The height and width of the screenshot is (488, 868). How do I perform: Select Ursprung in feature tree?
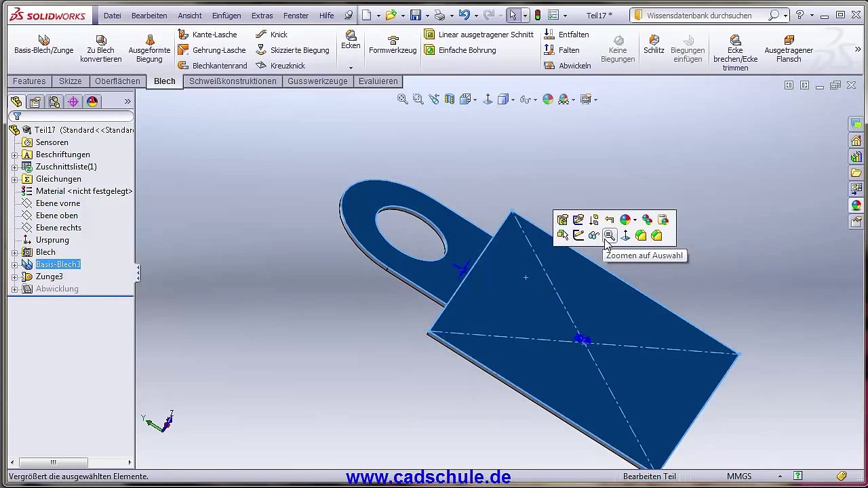click(52, 240)
